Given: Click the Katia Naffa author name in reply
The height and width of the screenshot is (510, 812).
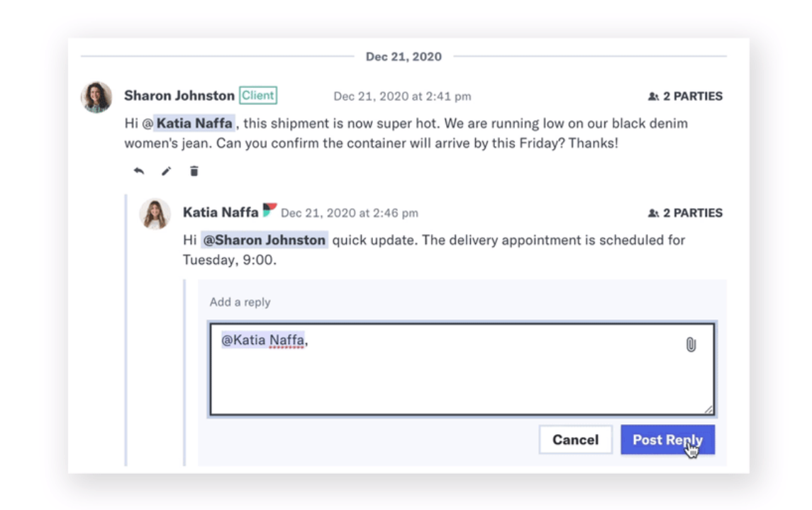Looking at the screenshot, I should [x=221, y=212].
